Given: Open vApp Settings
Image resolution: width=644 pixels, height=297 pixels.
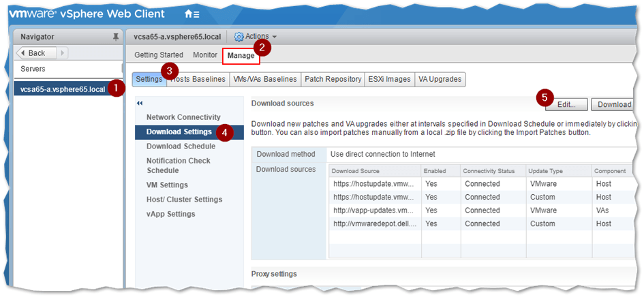Looking at the screenshot, I should coord(171,214).
